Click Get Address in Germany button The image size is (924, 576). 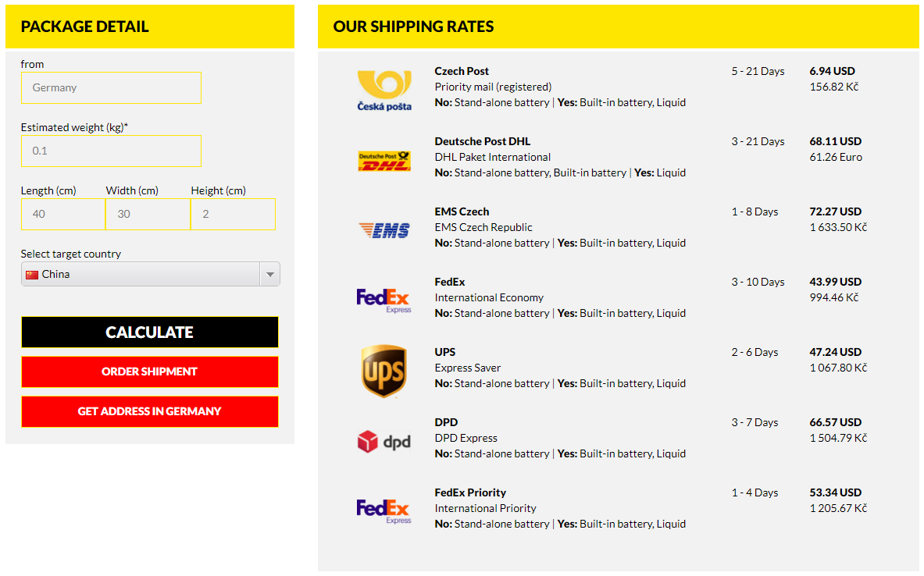pos(150,411)
